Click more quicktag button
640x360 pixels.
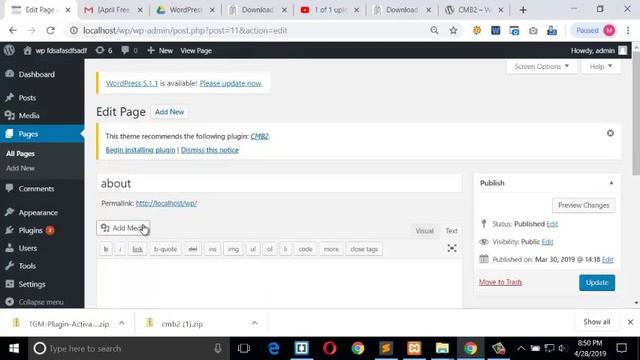click(x=331, y=249)
